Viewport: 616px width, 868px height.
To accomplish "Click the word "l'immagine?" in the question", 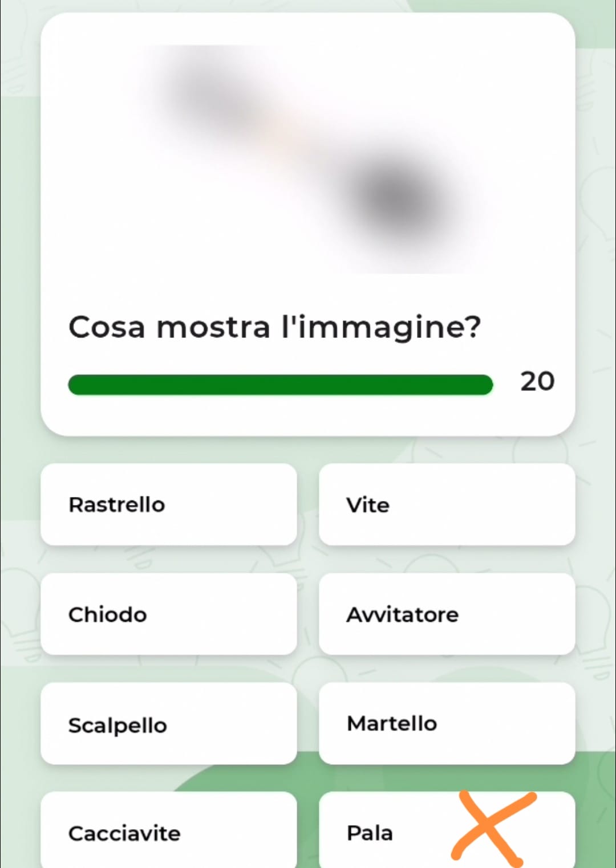I will (x=382, y=328).
